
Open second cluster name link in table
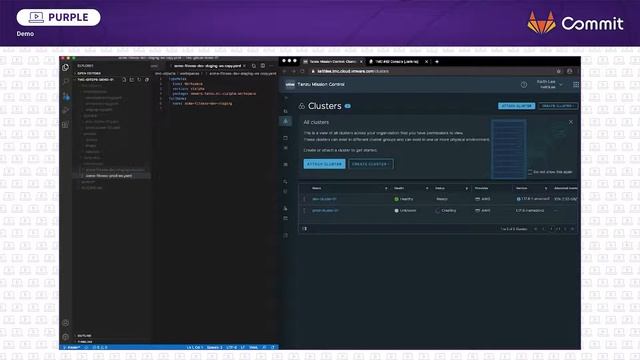point(325,211)
